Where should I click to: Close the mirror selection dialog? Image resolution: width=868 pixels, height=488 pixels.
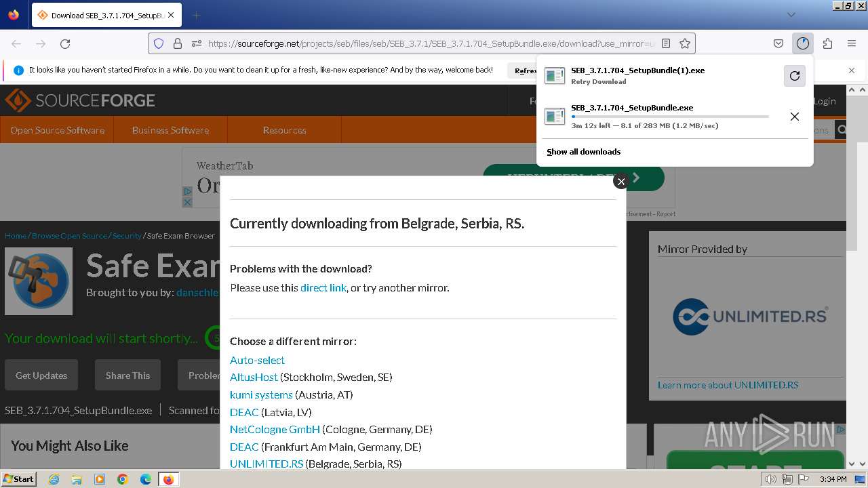click(x=620, y=182)
